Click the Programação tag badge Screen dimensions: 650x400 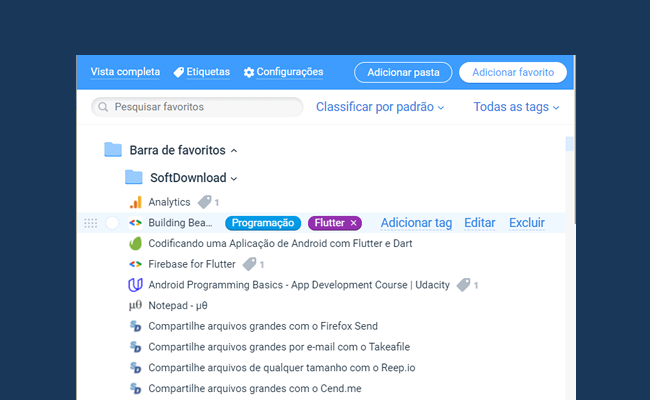263,223
